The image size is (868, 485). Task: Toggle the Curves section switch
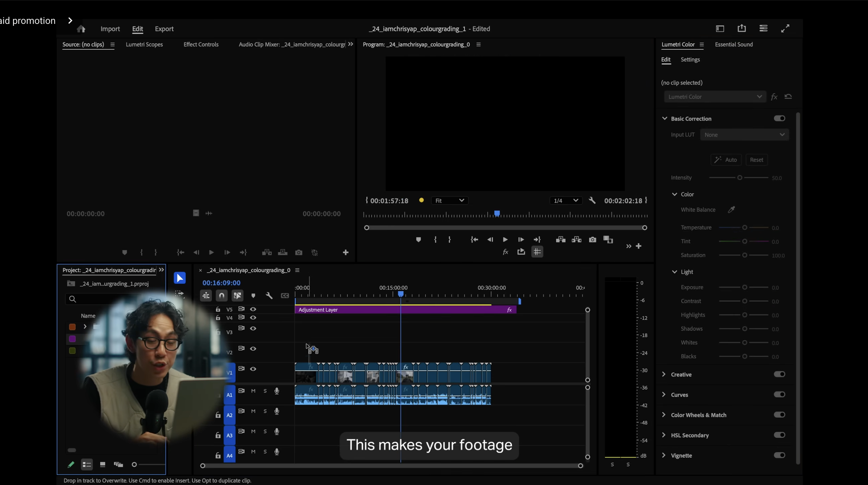click(x=779, y=395)
